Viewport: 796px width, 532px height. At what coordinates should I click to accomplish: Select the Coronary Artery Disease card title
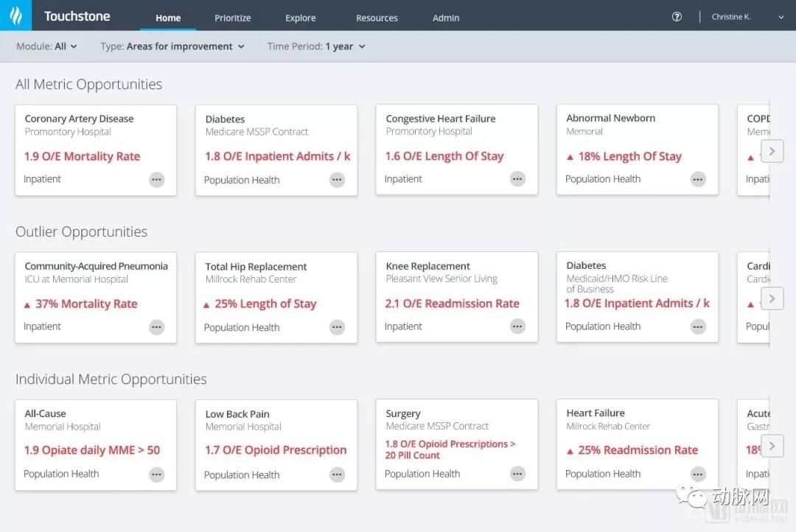point(79,119)
